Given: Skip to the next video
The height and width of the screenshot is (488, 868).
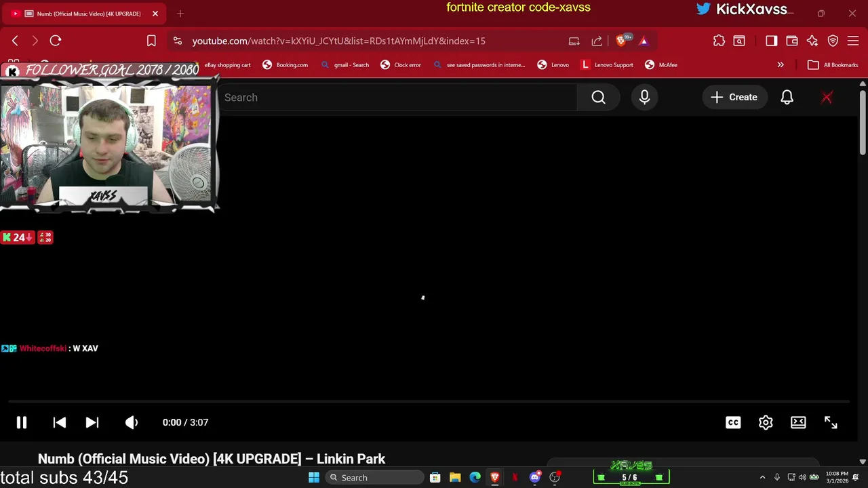Looking at the screenshot, I should click(x=92, y=422).
